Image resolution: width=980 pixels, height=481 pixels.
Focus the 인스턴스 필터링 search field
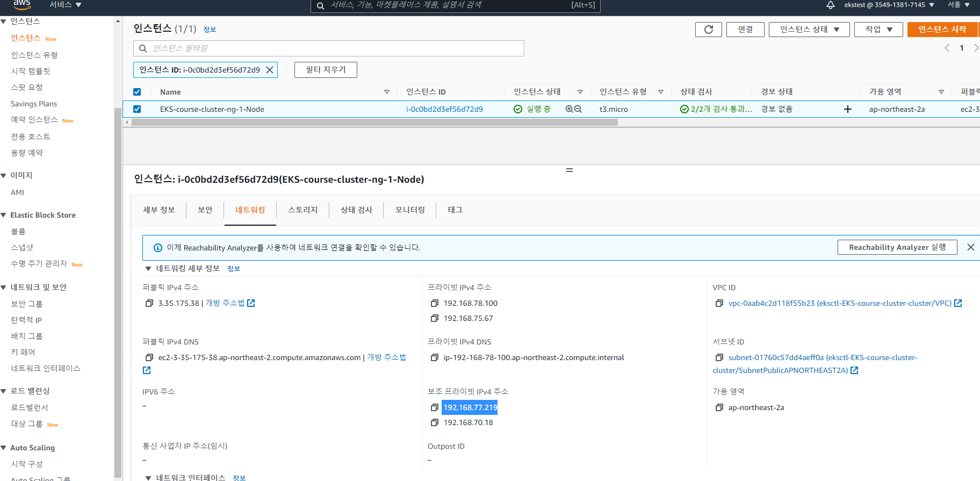(329, 48)
